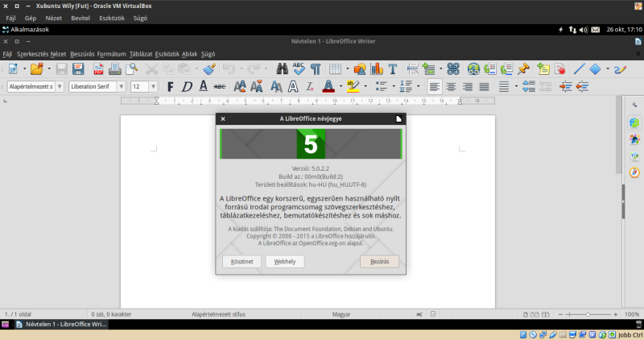The width and height of the screenshot is (644, 340).
Task: Open Writer's Fájl menu
Action: 7,54
